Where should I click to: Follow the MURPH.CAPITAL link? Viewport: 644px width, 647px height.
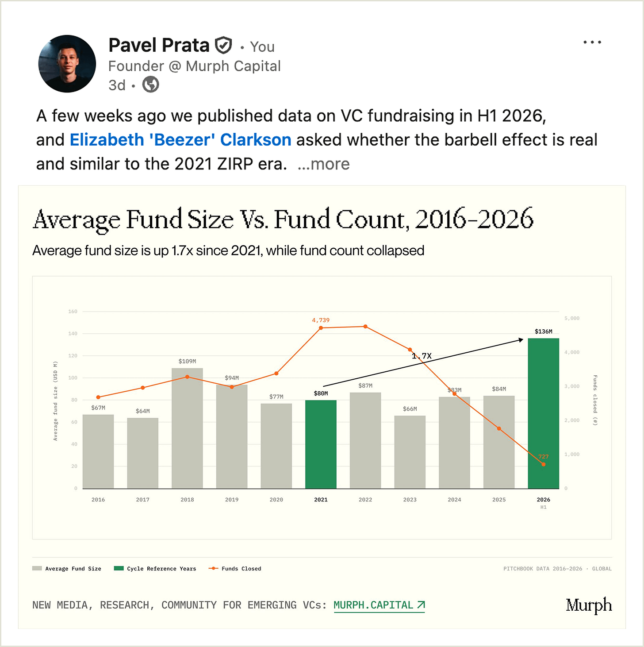pyautogui.click(x=373, y=605)
